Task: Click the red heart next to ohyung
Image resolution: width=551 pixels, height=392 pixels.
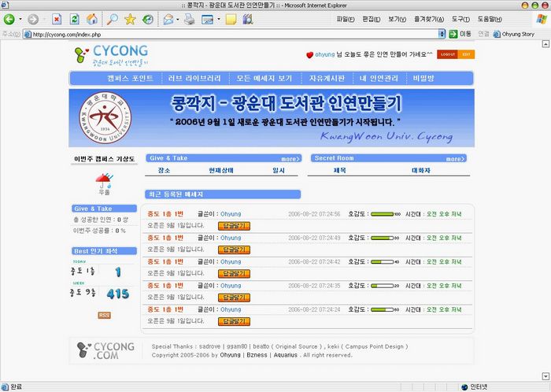Action: (x=309, y=55)
